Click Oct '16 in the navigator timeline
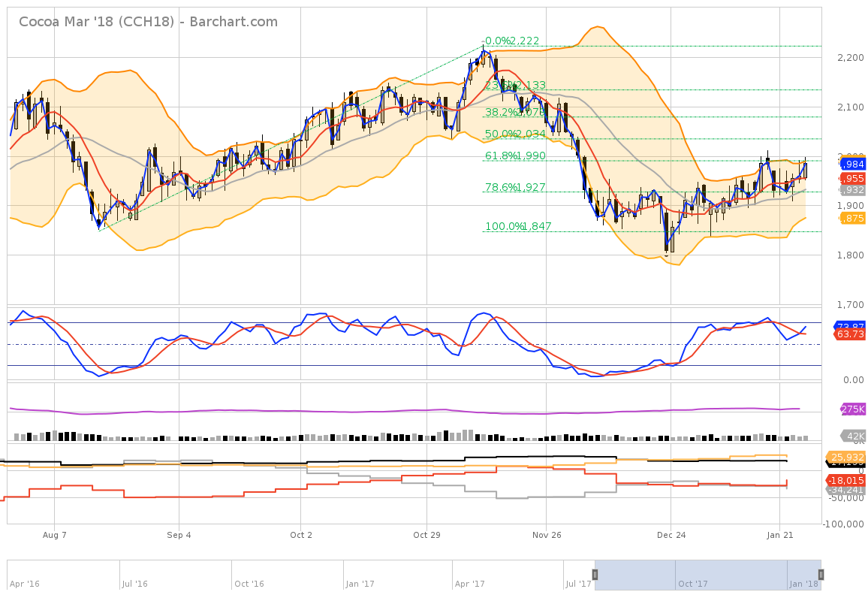 click(x=249, y=584)
